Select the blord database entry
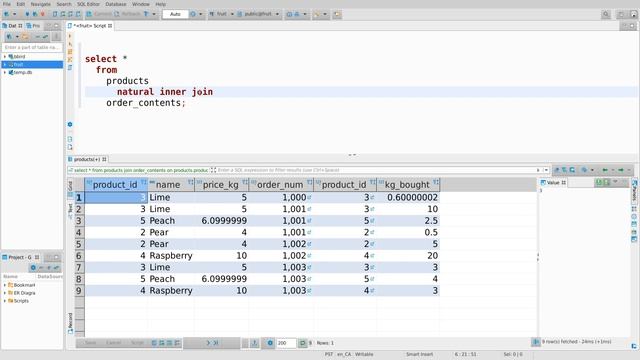 19,57
